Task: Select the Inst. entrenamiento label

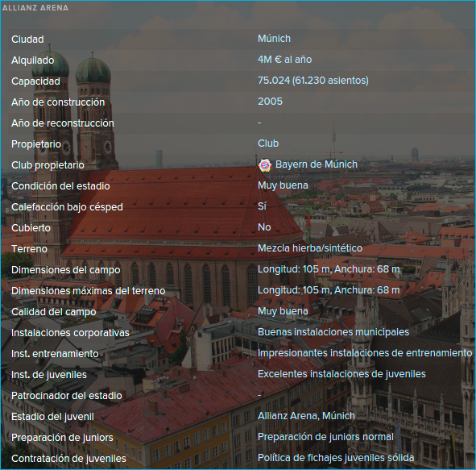Action: (x=55, y=354)
